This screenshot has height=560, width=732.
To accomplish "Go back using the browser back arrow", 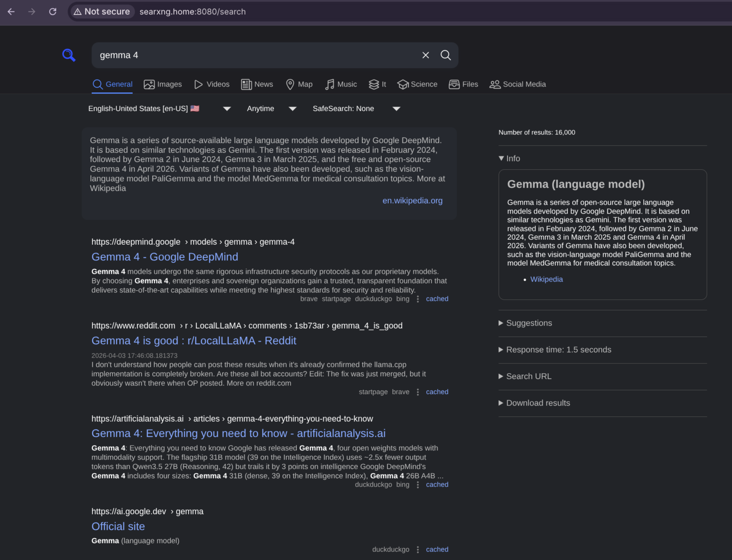I will (x=11, y=12).
